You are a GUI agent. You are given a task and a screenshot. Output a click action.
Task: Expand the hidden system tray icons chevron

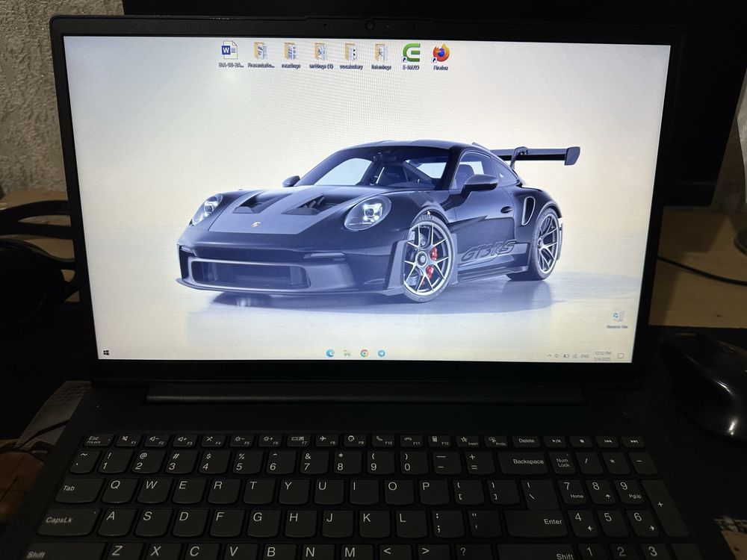tap(549, 355)
